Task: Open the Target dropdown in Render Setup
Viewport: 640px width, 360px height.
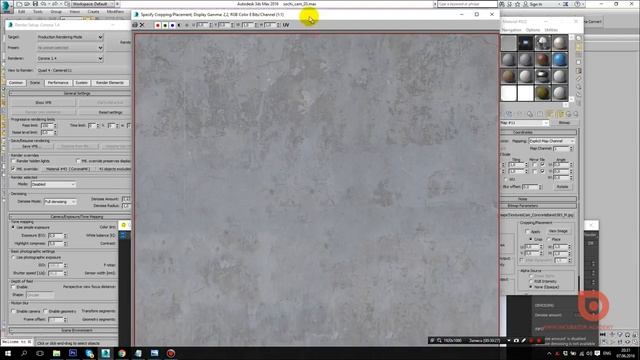Action: (x=70, y=37)
